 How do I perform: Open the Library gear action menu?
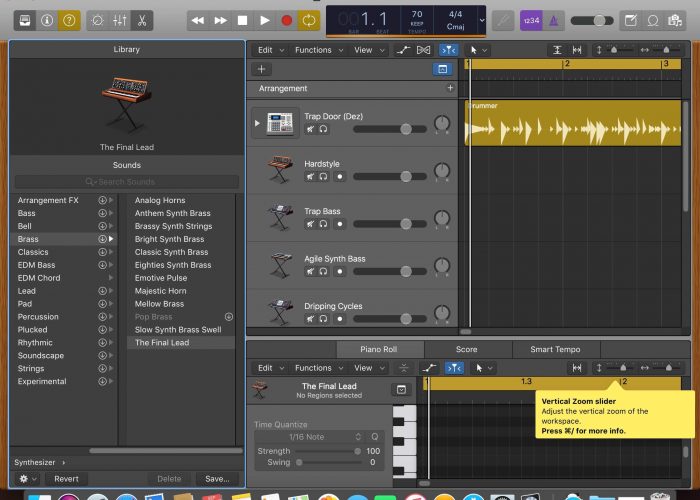[x=27, y=479]
